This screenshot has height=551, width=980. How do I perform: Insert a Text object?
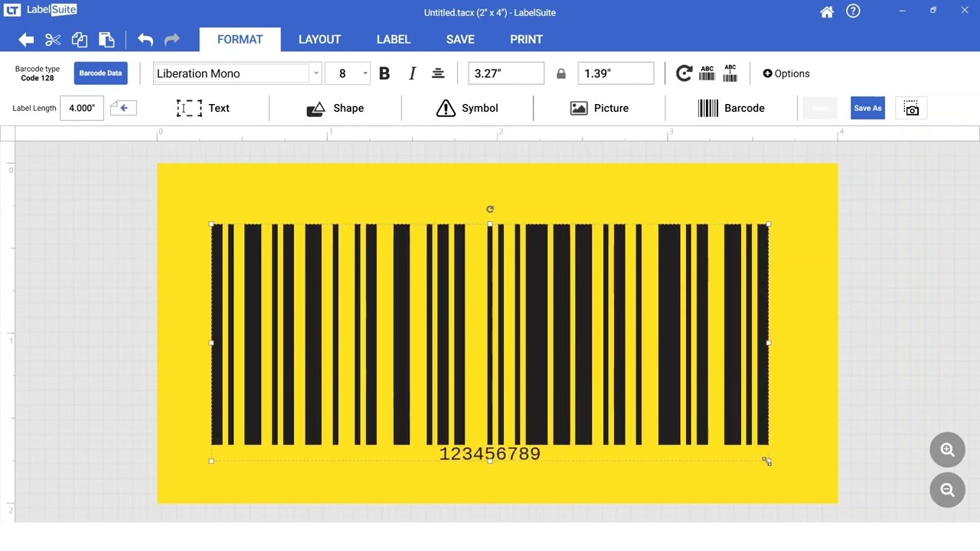click(203, 108)
